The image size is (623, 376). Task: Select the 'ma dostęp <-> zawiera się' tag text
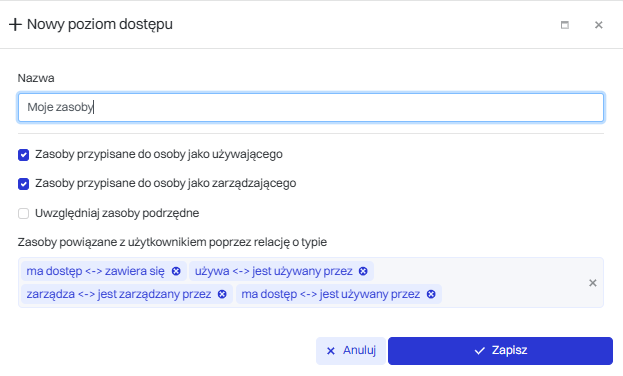(95, 271)
